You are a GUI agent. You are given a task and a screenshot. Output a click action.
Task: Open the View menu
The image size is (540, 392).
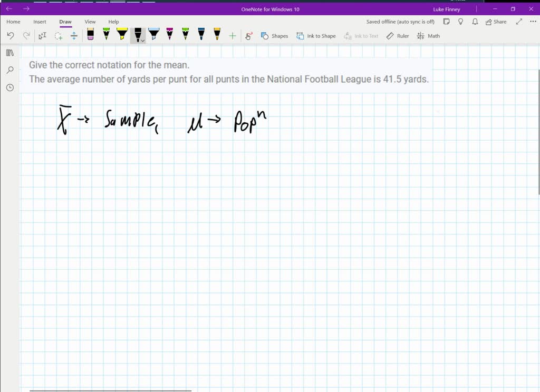pos(90,22)
